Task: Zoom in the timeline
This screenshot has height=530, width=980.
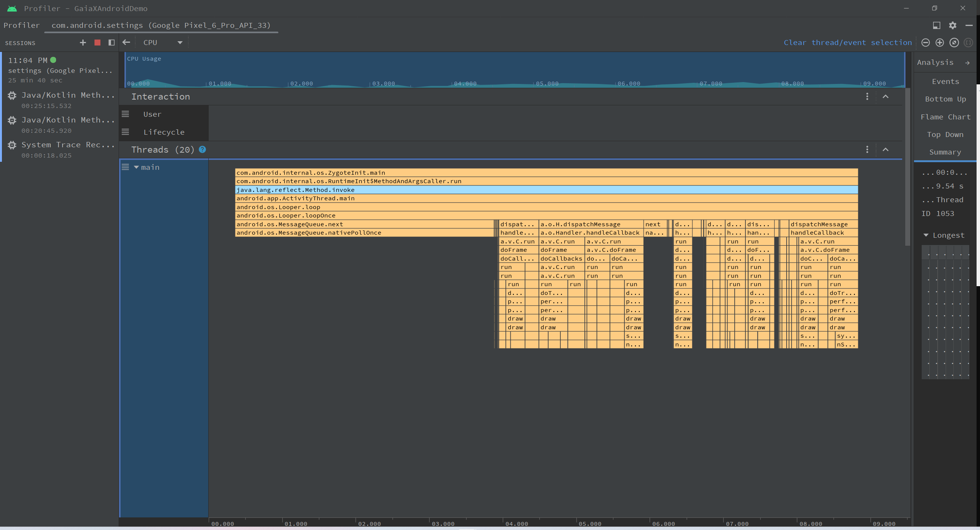Action: [940, 42]
